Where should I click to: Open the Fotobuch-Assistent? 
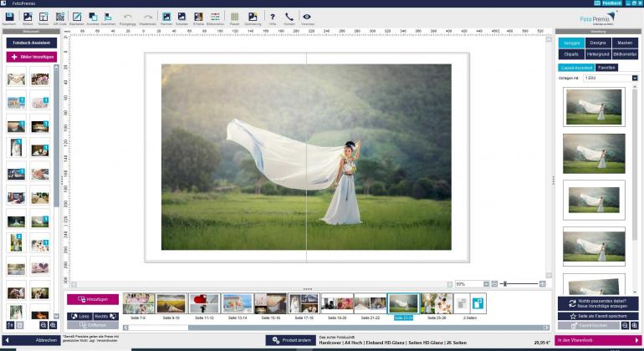coord(32,43)
